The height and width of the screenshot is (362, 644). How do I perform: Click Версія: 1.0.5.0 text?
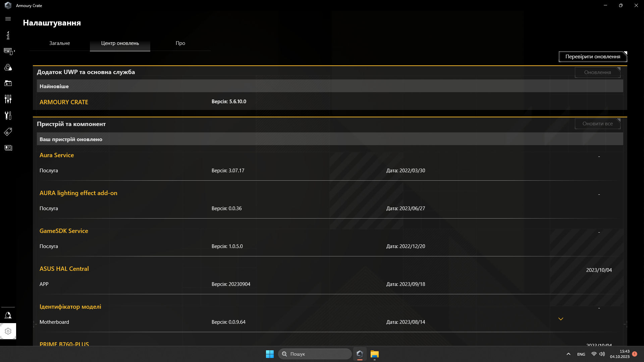[x=227, y=246]
